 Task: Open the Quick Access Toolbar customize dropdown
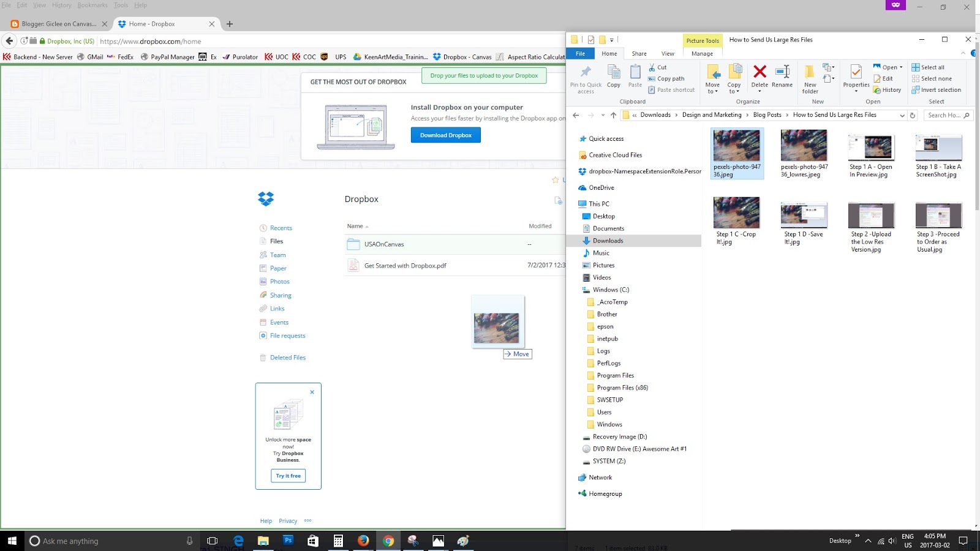click(x=612, y=40)
